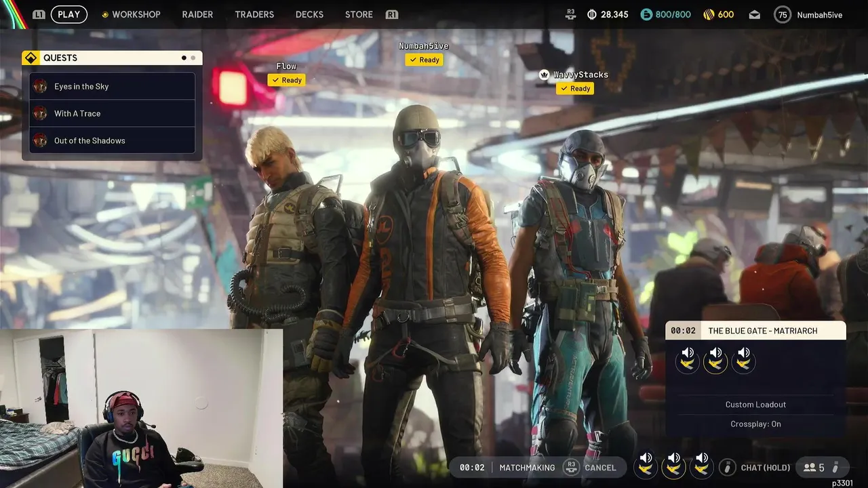Cancel matchmaking

pos(600,468)
